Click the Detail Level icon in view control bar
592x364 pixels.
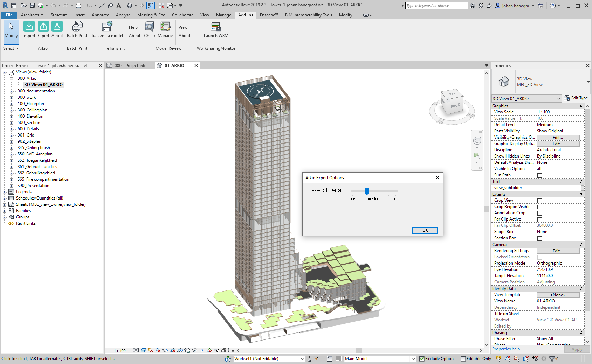(x=136, y=350)
